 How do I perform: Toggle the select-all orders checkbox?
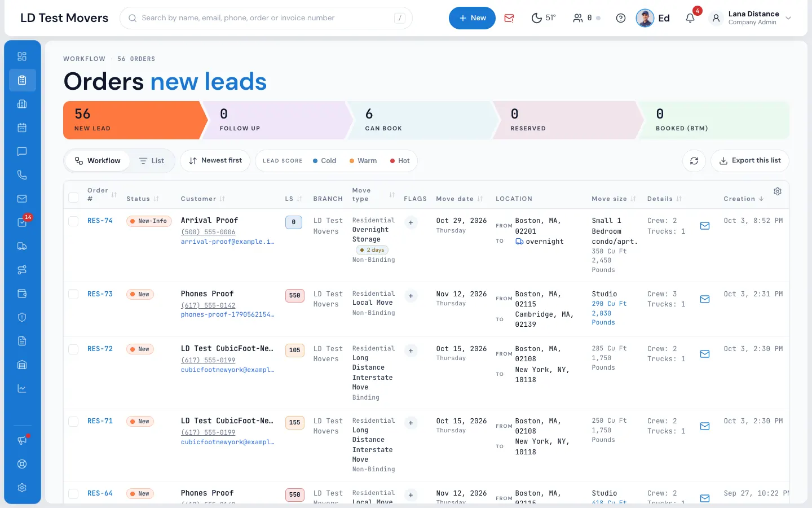pyautogui.click(x=73, y=198)
